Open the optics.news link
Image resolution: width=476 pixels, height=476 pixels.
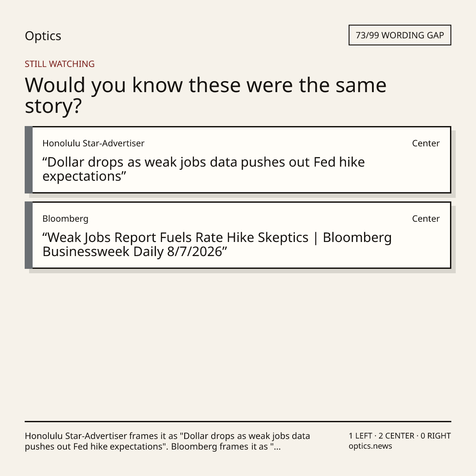370,446
